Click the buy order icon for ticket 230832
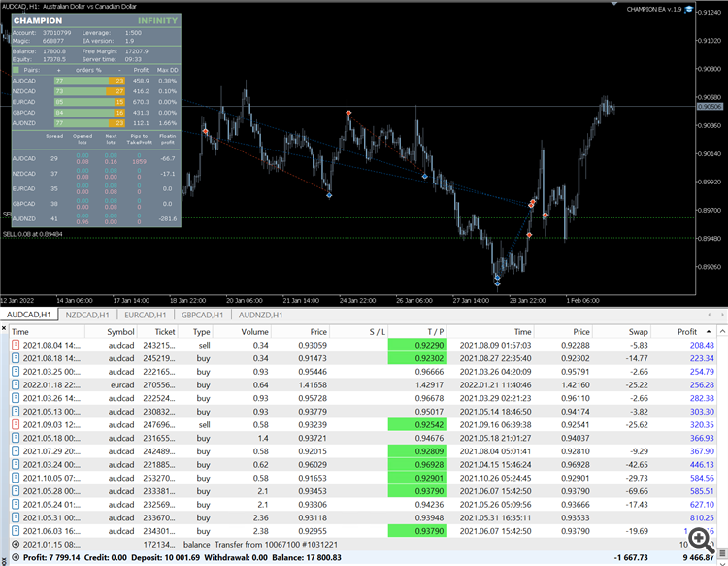The height and width of the screenshot is (566, 728). point(16,412)
